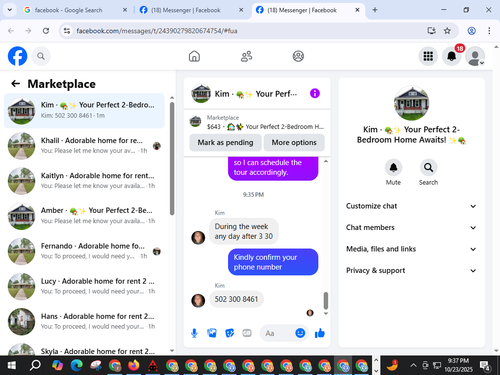Choose a GIF in the chat composer
Image resolution: width=500 pixels, height=375 pixels.
click(x=247, y=333)
